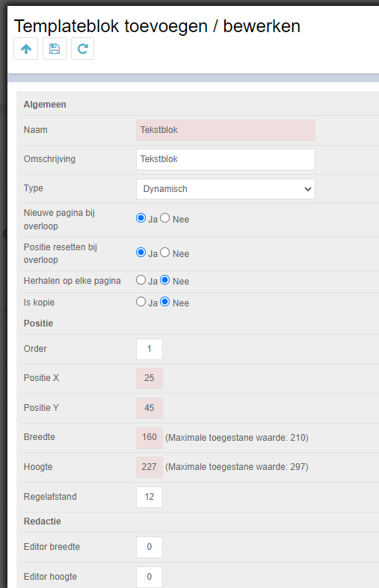Select Nee for Positie resetten bij overloop
Viewport: 379px width, 588px height.
coord(165,253)
